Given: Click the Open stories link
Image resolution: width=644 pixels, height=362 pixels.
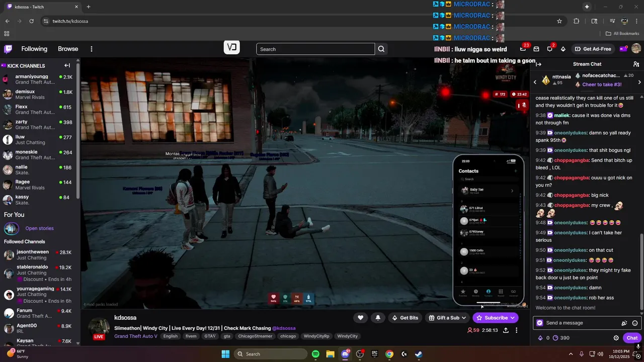Looking at the screenshot, I should click(39, 228).
